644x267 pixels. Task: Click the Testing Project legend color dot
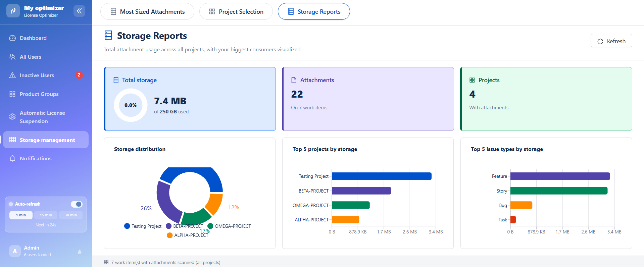point(127,226)
